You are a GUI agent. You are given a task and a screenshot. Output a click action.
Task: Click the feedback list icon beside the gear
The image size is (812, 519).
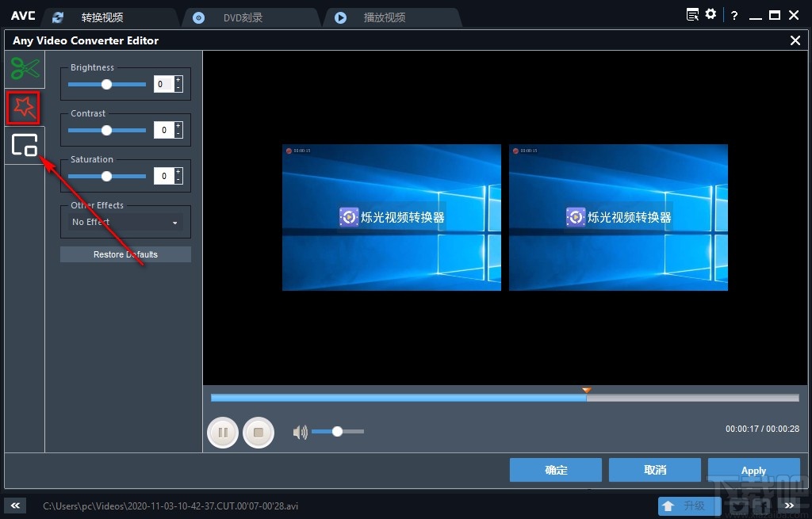tap(691, 13)
